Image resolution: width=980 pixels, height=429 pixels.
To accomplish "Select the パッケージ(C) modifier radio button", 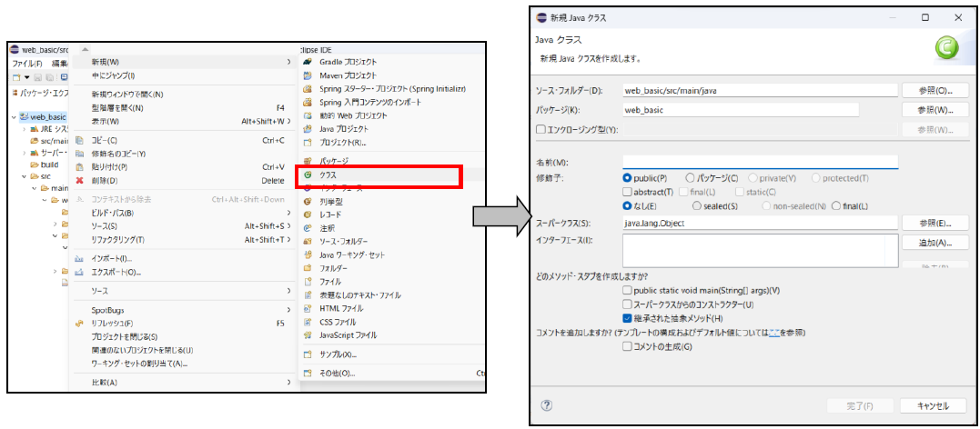I will 691,178.
